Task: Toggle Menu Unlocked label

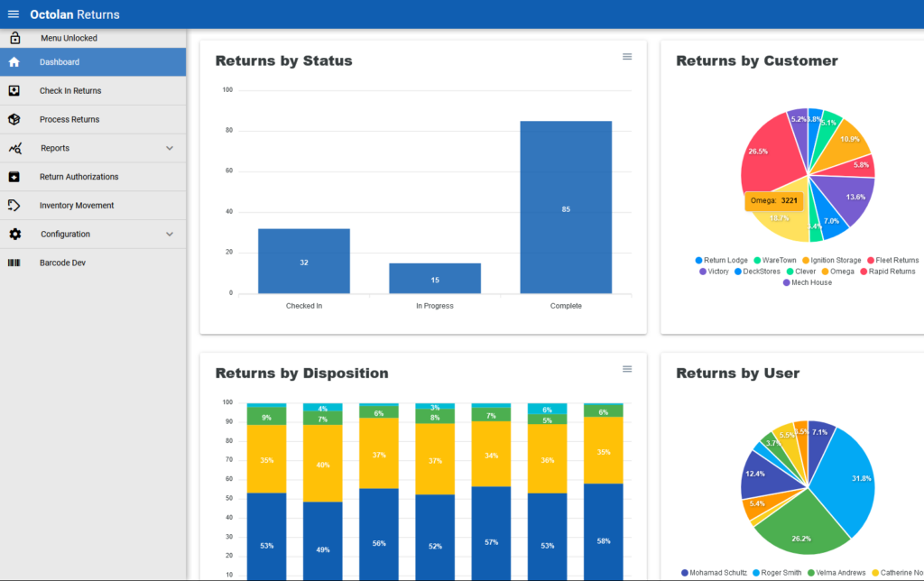Action: point(69,38)
